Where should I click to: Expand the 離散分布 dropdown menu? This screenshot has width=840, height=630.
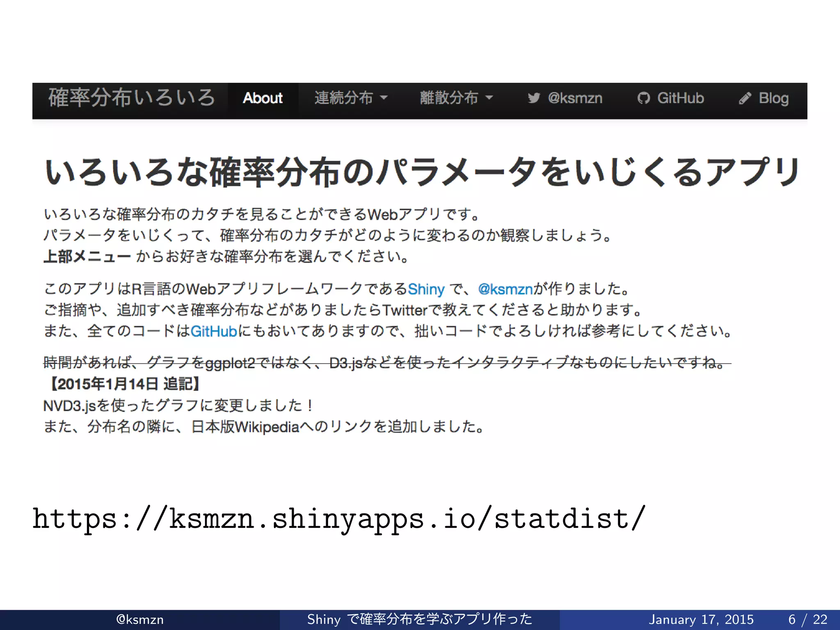(457, 98)
